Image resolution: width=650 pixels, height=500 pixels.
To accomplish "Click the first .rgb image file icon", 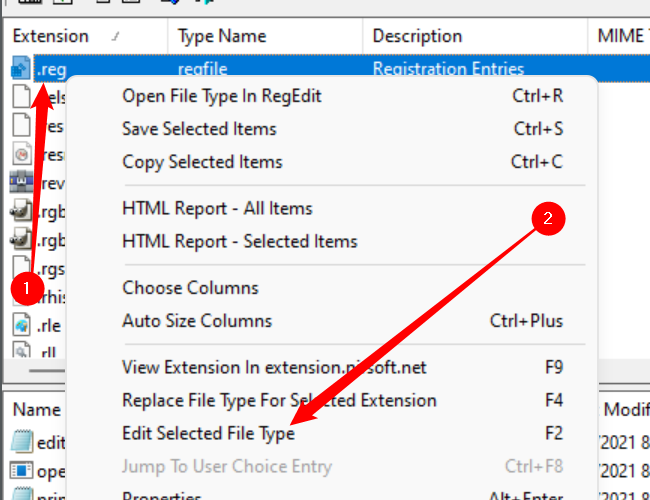I will (x=22, y=211).
